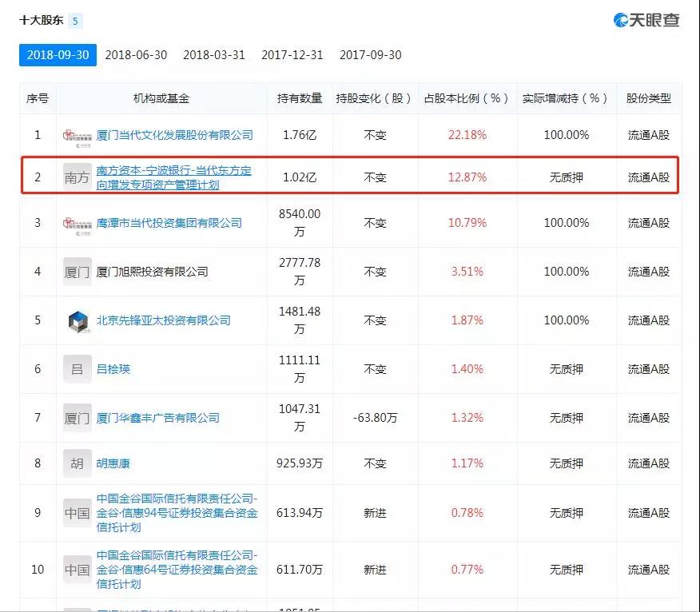
Task: Click 厦门 avatar for 厦门华鑫丰广告
Action: click(x=78, y=418)
